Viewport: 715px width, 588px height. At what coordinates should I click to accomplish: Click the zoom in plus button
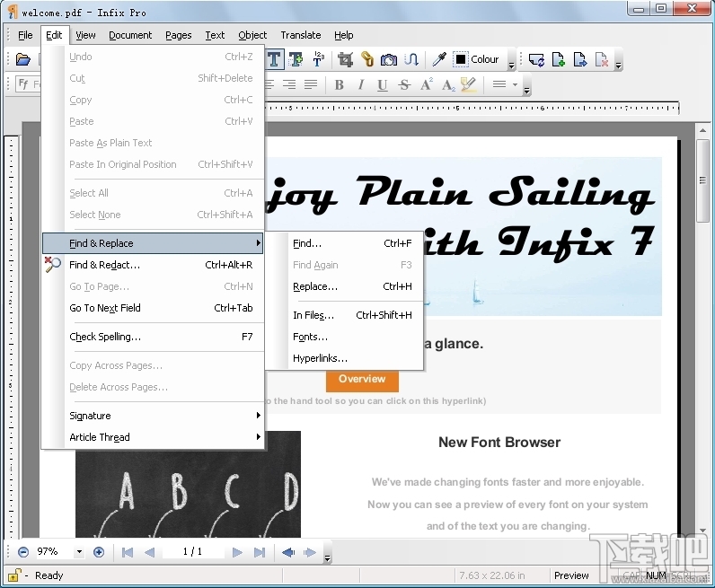tap(99, 552)
